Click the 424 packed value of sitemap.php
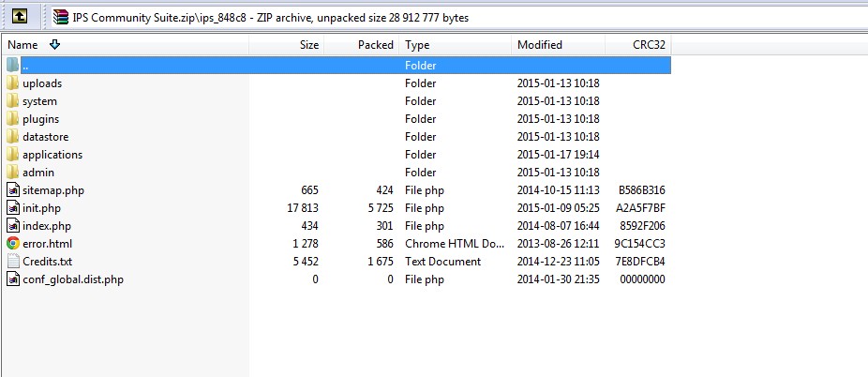The image size is (868, 377). click(384, 190)
